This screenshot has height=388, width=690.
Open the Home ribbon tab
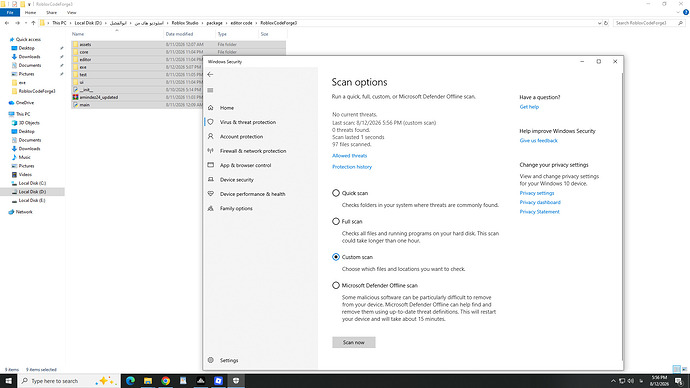tap(30, 13)
